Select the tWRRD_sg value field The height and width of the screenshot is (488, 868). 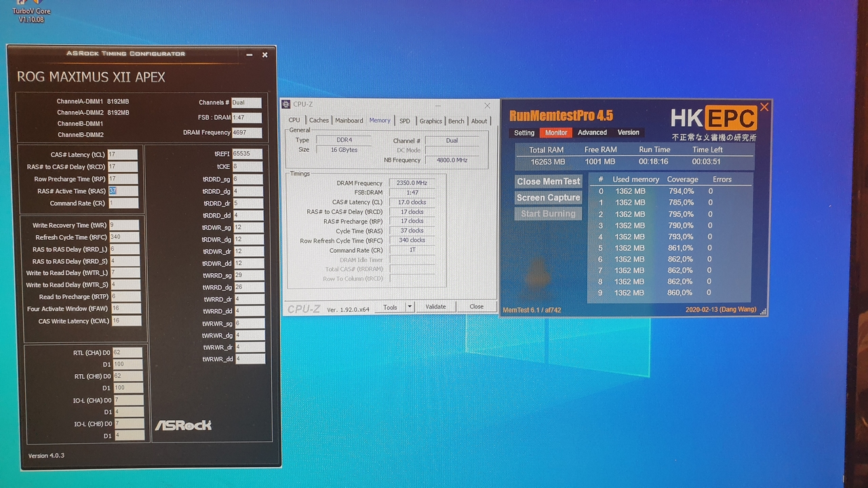[x=249, y=275]
